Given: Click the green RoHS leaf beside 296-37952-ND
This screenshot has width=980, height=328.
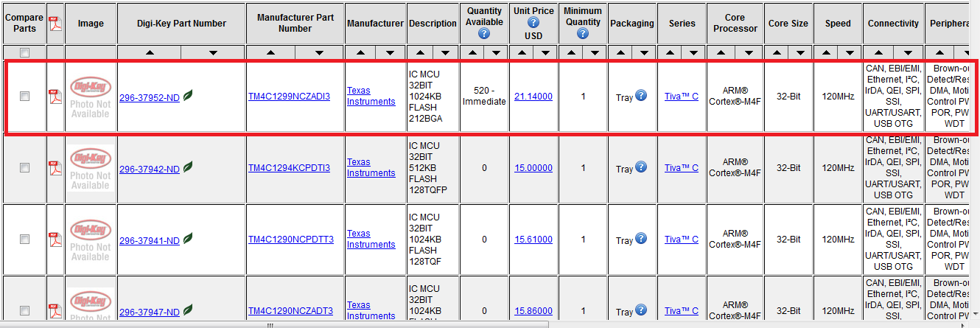Looking at the screenshot, I should 188,96.
